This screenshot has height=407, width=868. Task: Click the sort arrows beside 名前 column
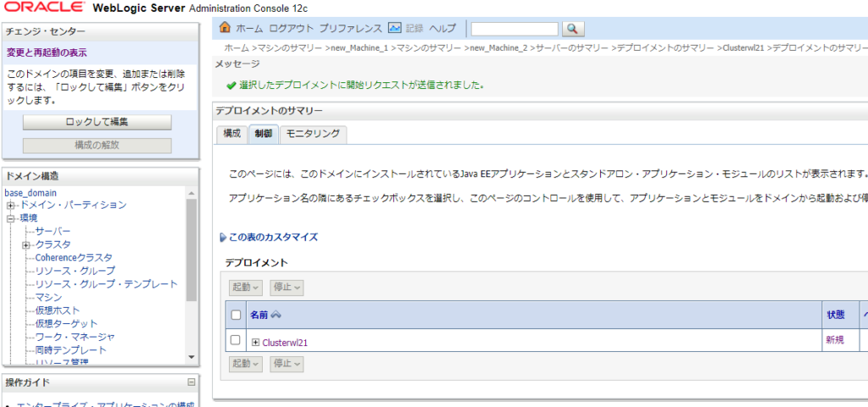276,315
